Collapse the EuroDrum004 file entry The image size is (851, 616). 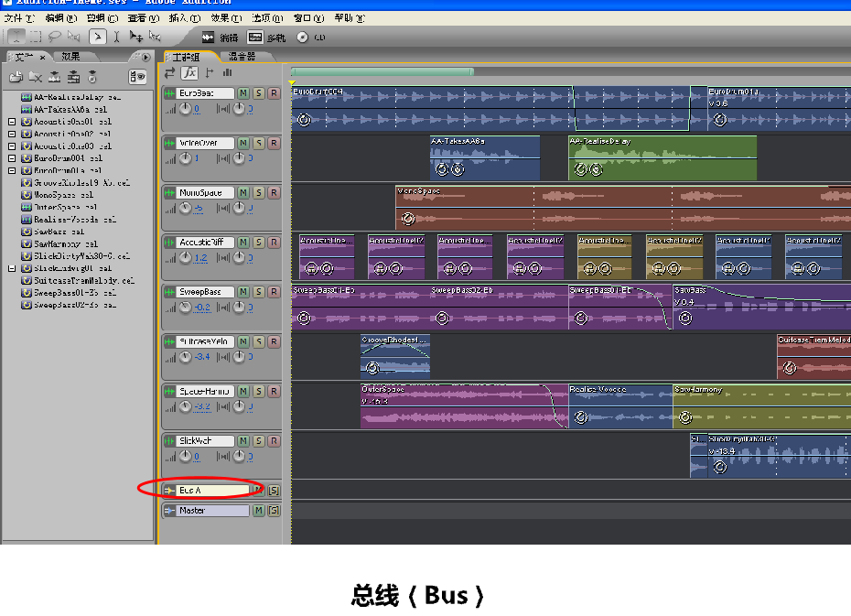click(12, 158)
